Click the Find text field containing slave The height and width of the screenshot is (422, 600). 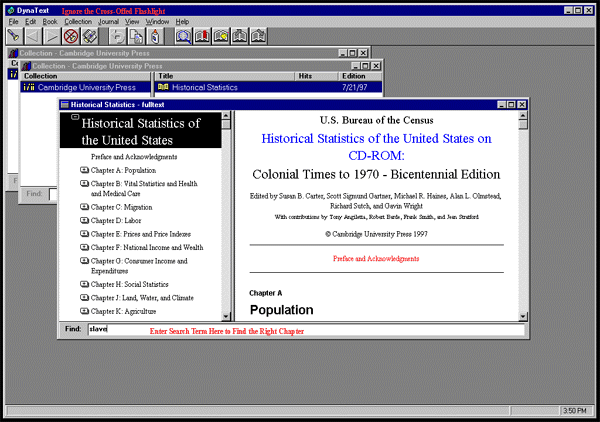coord(300,329)
